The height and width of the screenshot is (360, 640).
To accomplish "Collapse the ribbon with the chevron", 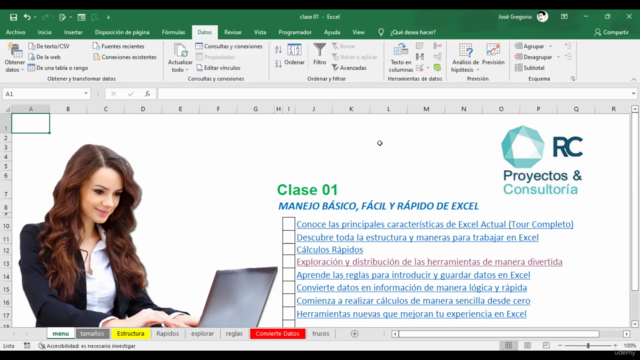I will coord(633,79).
